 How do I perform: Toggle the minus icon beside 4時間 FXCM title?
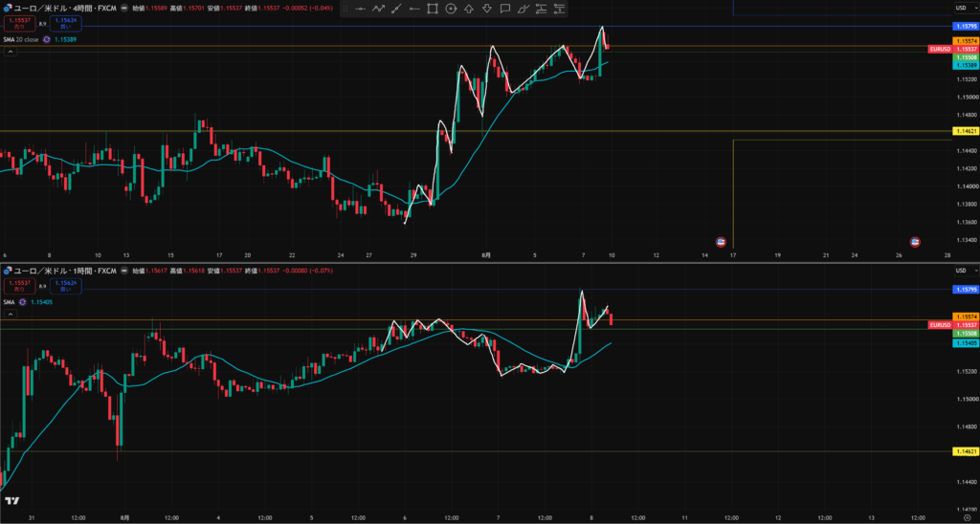125,8
